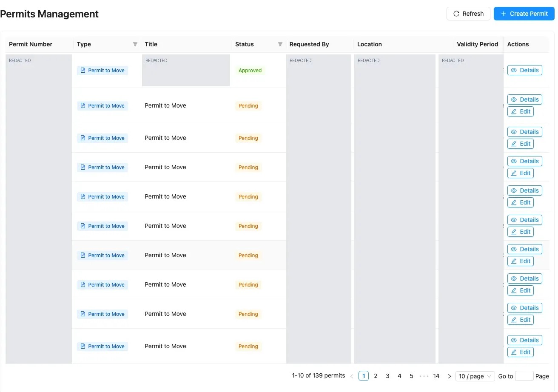Open the Status column filter icon
This screenshot has width=558, height=392.
tap(280, 44)
